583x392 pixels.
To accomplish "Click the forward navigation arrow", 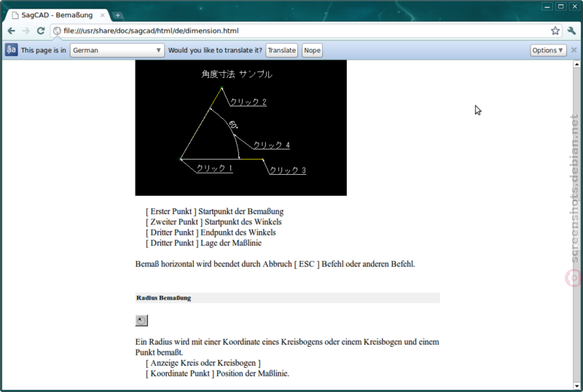I will pyautogui.click(x=26, y=31).
